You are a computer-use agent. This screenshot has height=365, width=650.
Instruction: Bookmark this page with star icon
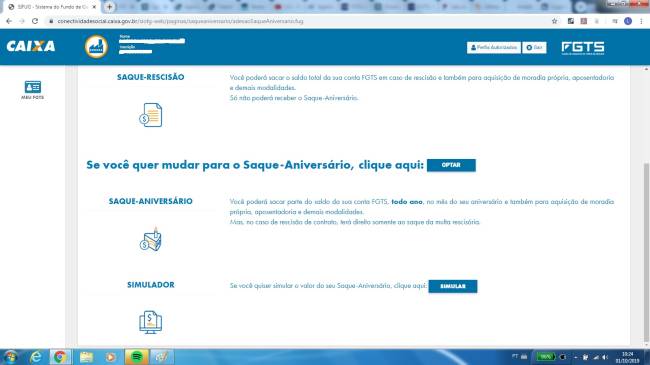pos(554,21)
